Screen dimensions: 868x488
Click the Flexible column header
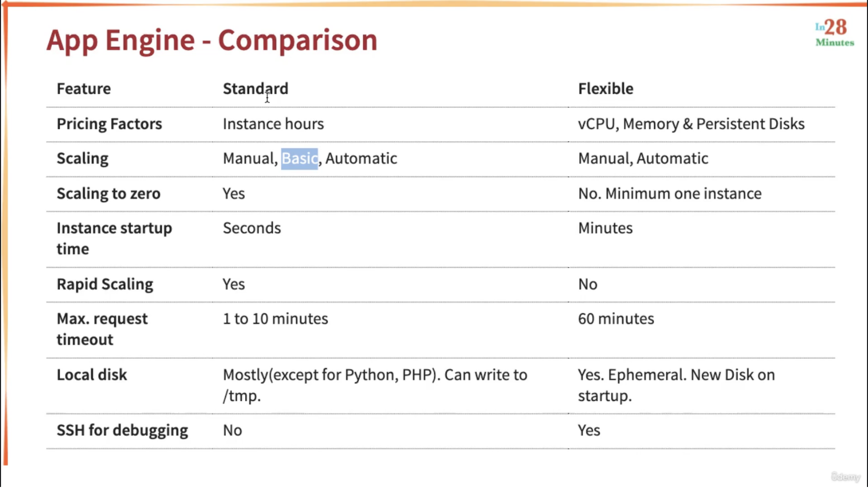[606, 89]
